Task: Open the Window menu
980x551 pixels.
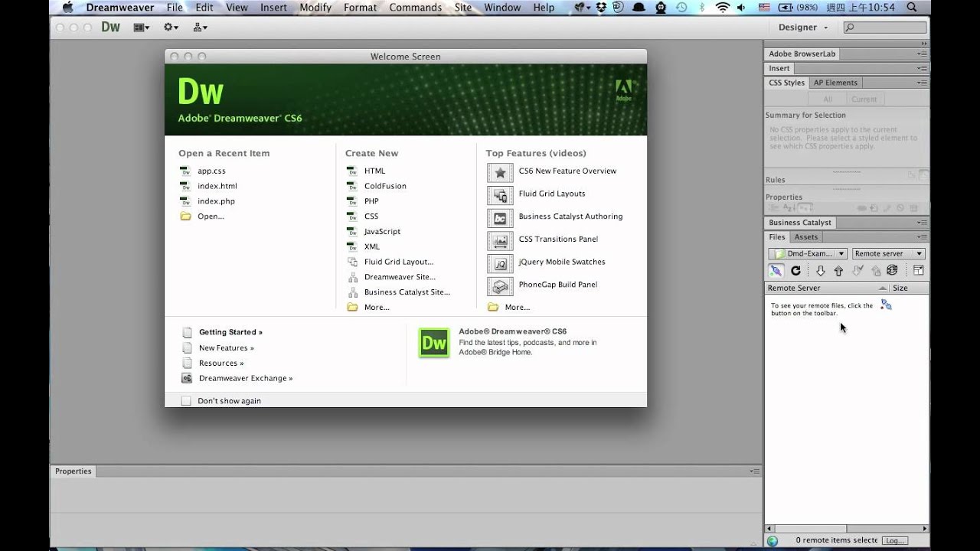Action: (x=502, y=7)
